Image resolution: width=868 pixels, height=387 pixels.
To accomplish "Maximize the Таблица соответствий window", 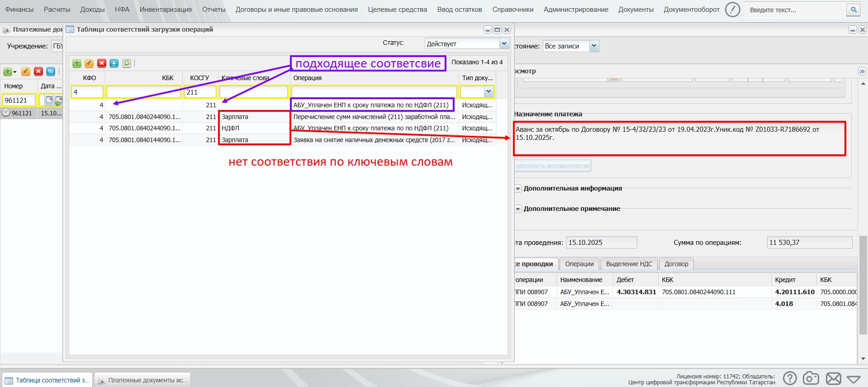I will (x=497, y=30).
